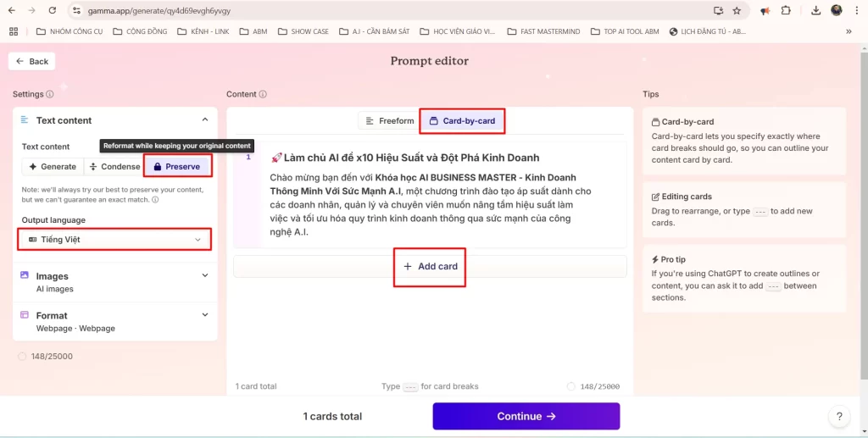Click the Content info icon

coord(263,94)
